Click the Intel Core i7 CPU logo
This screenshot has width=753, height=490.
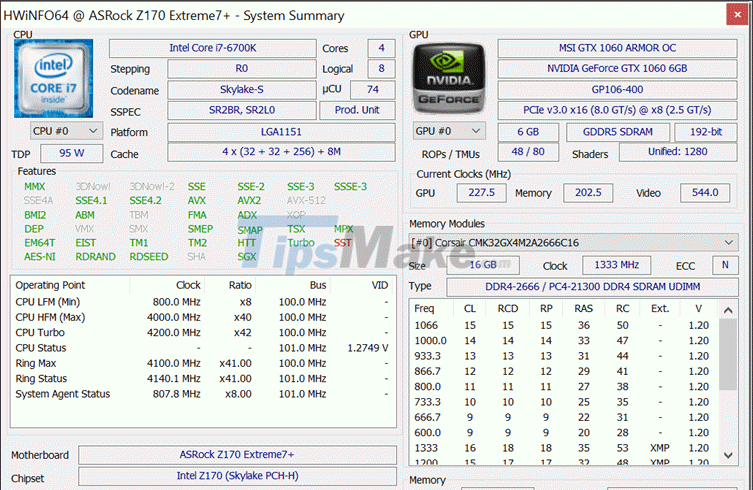pos(53,78)
